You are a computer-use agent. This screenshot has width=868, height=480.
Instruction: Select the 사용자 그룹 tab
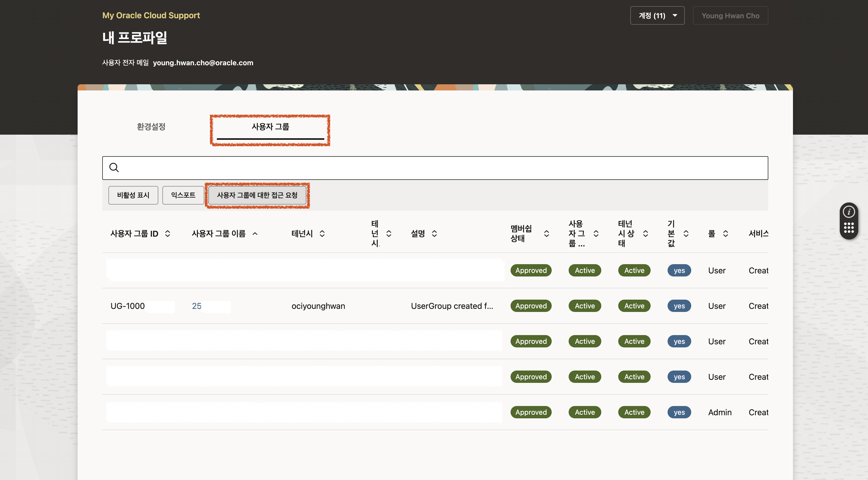[270, 127]
